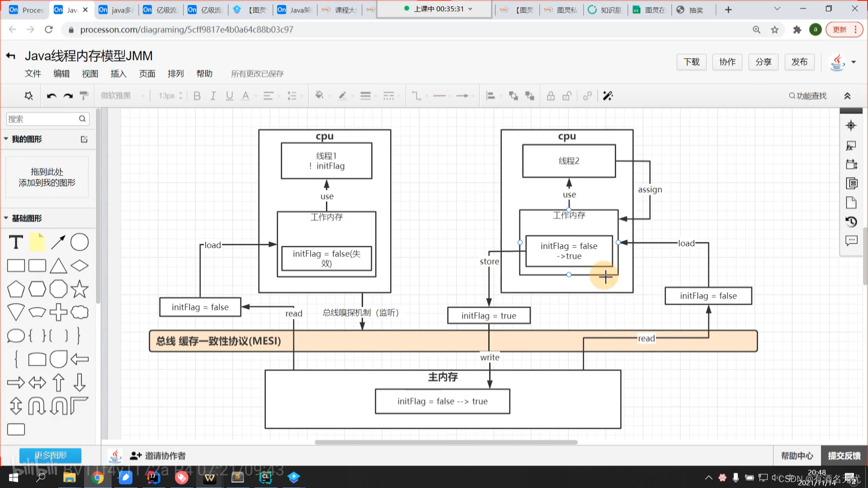This screenshot has height=488, width=868.
Task: Toggle italic text formatting
Action: [x=213, y=96]
